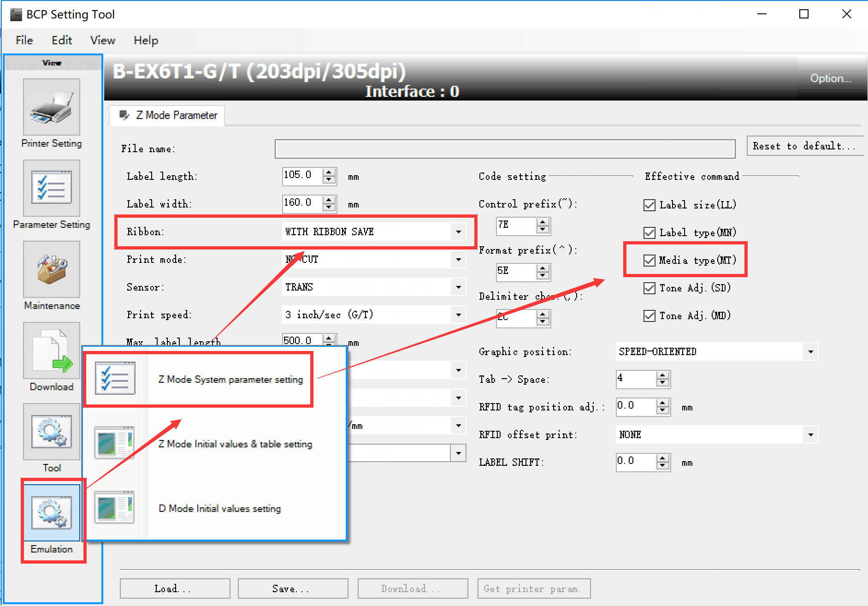The image size is (868, 606).
Task: Toggle Label type (MN) checkbox
Action: (650, 232)
